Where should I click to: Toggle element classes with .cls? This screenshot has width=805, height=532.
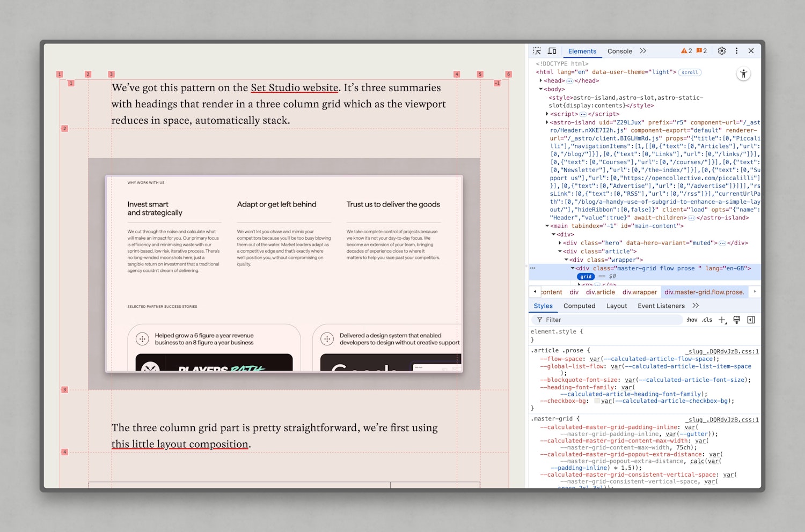coord(707,320)
